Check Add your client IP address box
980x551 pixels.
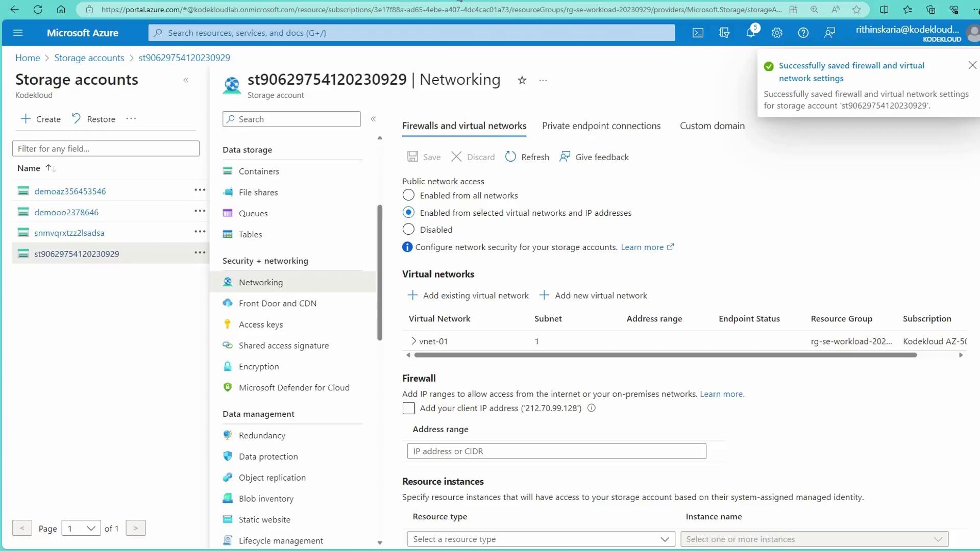tap(409, 408)
